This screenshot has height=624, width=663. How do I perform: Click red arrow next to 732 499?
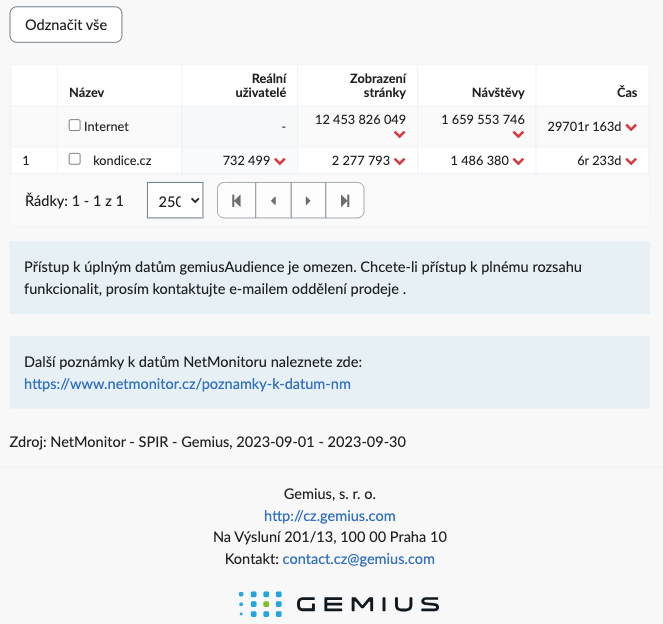[280, 161]
